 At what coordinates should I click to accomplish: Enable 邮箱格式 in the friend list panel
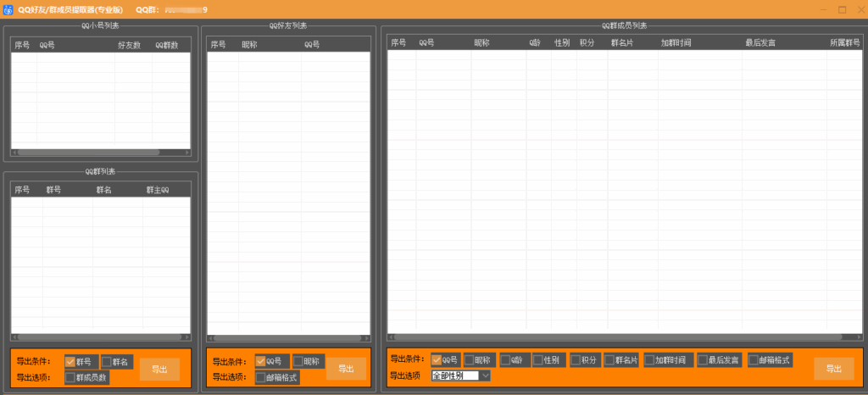261,378
